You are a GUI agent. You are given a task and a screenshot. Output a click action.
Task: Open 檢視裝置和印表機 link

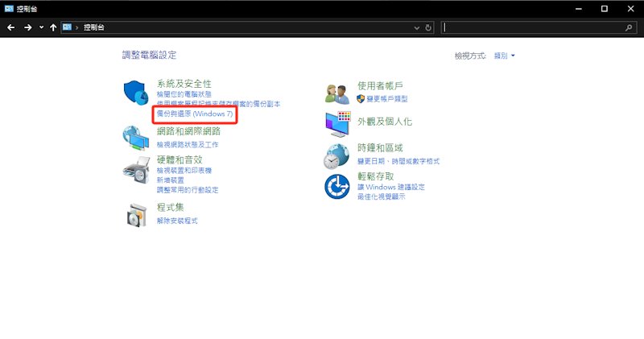(x=184, y=170)
